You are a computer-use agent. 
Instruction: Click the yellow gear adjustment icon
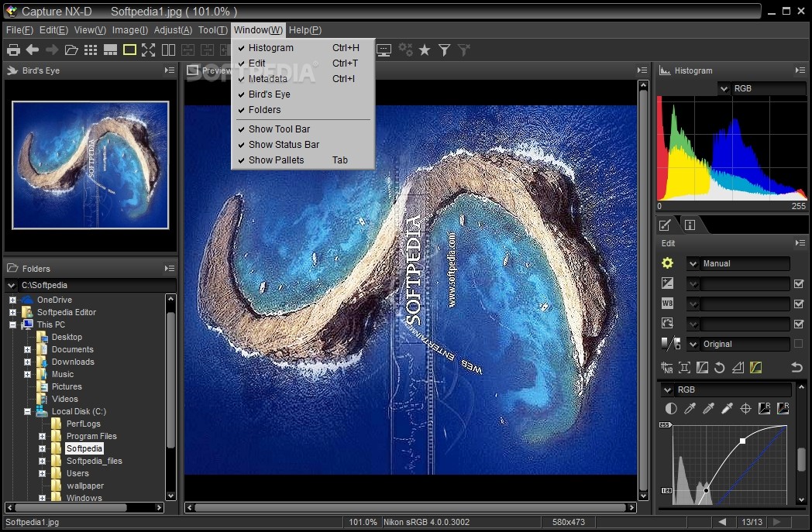click(668, 263)
